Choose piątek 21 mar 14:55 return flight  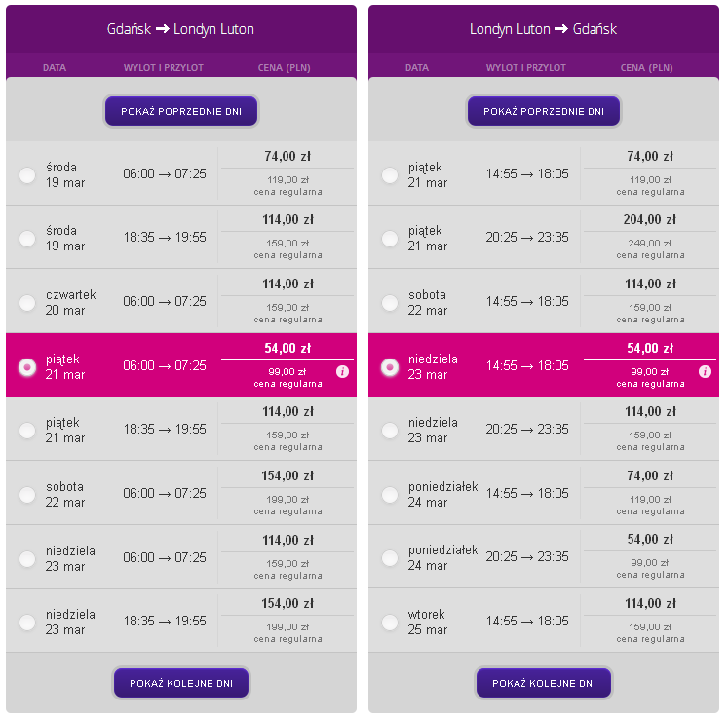390,175
